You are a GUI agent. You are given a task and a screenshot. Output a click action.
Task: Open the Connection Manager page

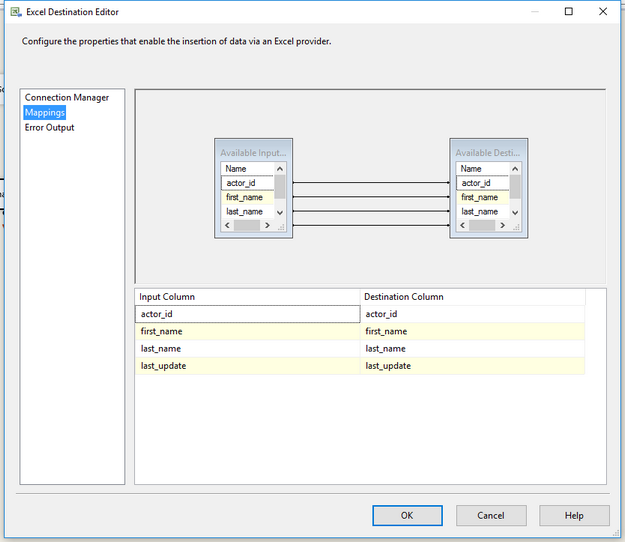(67, 98)
